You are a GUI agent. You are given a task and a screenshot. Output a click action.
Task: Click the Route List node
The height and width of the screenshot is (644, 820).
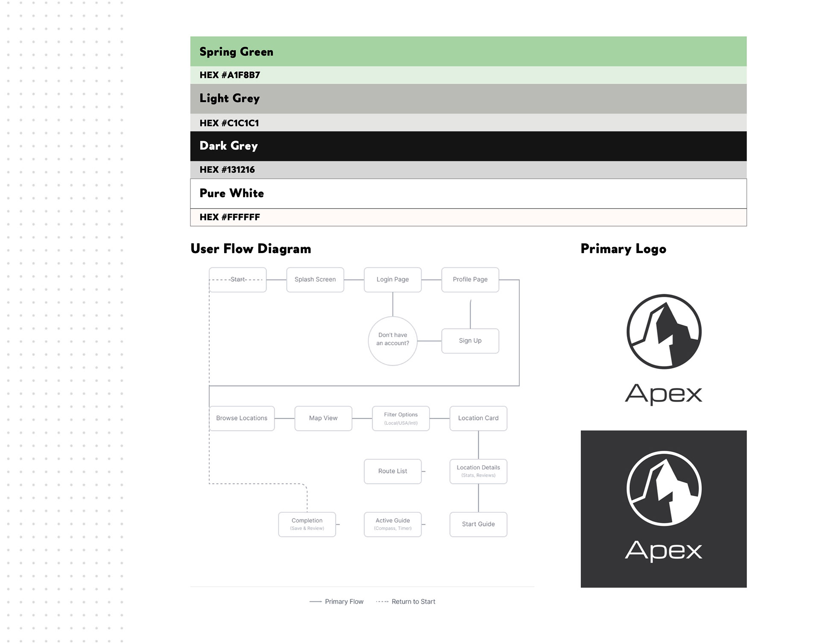pos(392,471)
